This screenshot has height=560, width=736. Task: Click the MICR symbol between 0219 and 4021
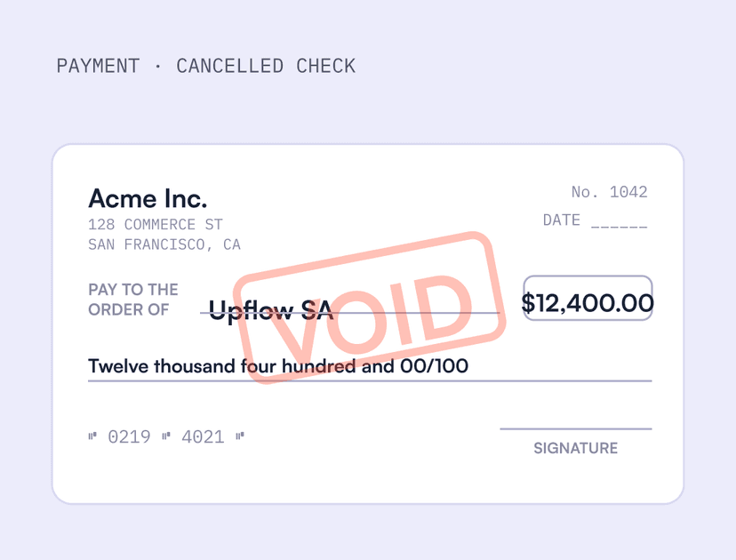pos(166,437)
